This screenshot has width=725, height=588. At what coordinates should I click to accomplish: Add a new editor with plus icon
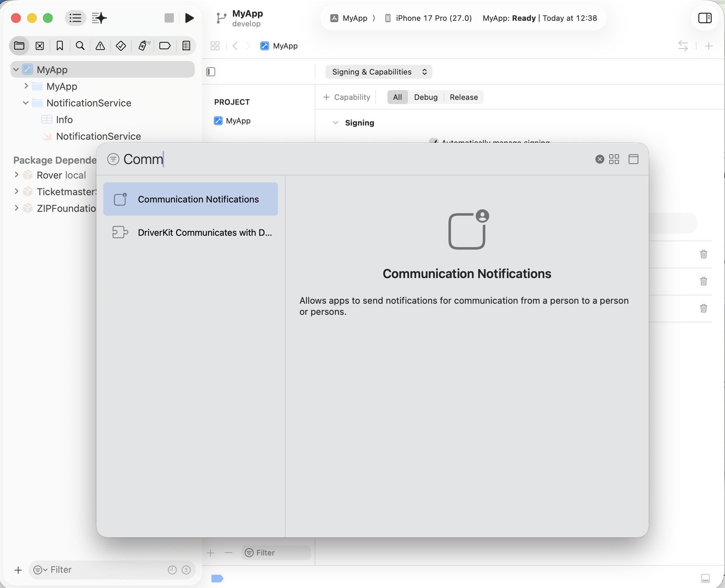(709, 46)
